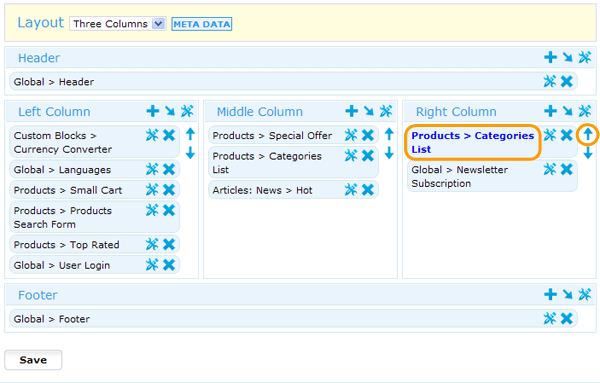The height and width of the screenshot is (383, 600).
Task: Edit settings of Global > User Login
Action: 152,265
